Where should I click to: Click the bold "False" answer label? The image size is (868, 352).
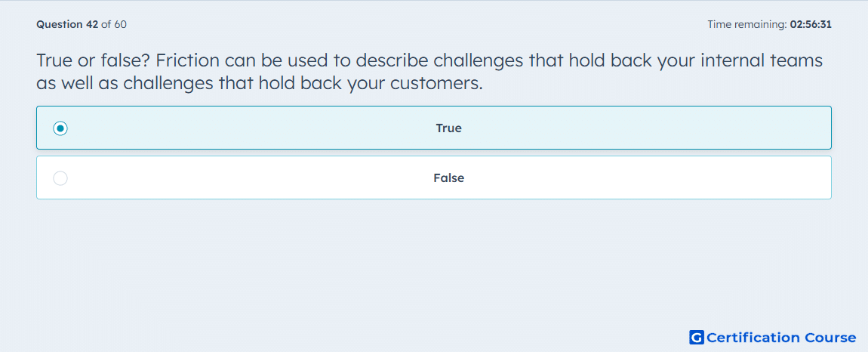(x=449, y=178)
